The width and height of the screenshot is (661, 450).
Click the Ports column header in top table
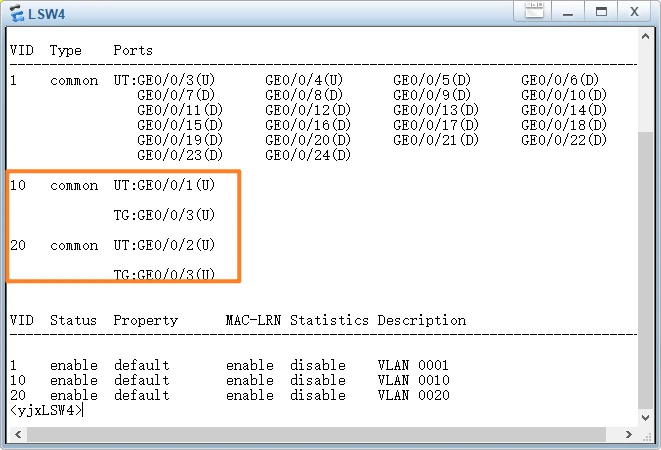click(133, 50)
